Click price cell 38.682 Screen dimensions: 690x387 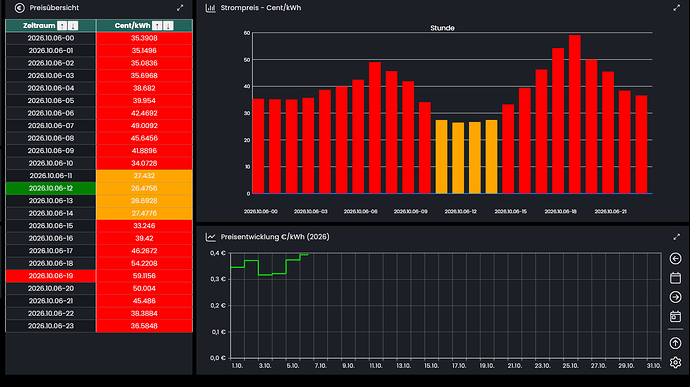(x=144, y=88)
